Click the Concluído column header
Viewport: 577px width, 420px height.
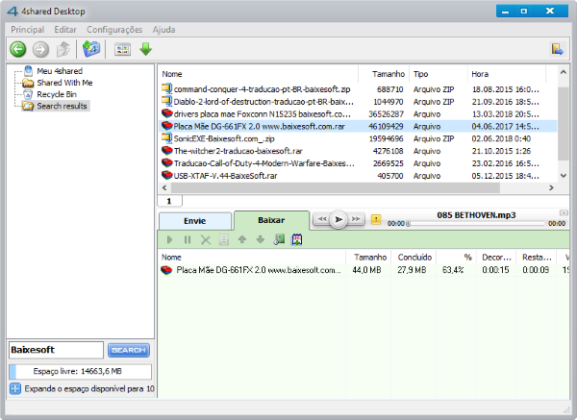pyautogui.click(x=414, y=257)
